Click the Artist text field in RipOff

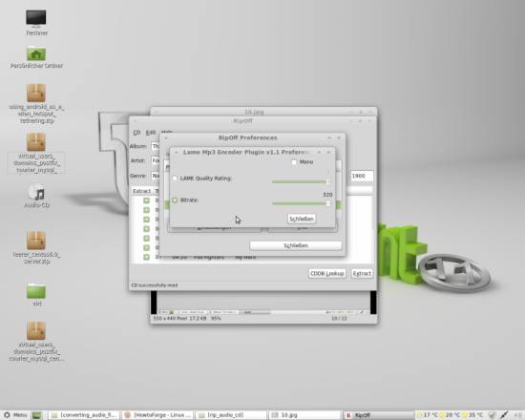coord(156,160)
